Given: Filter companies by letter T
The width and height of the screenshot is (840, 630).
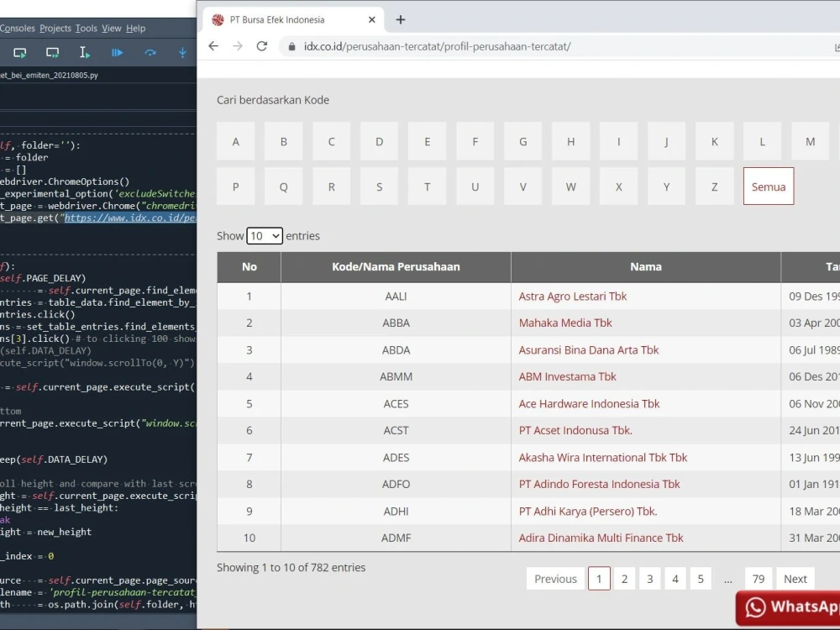Looking at the screenshot, I should (x=427, y=186).
